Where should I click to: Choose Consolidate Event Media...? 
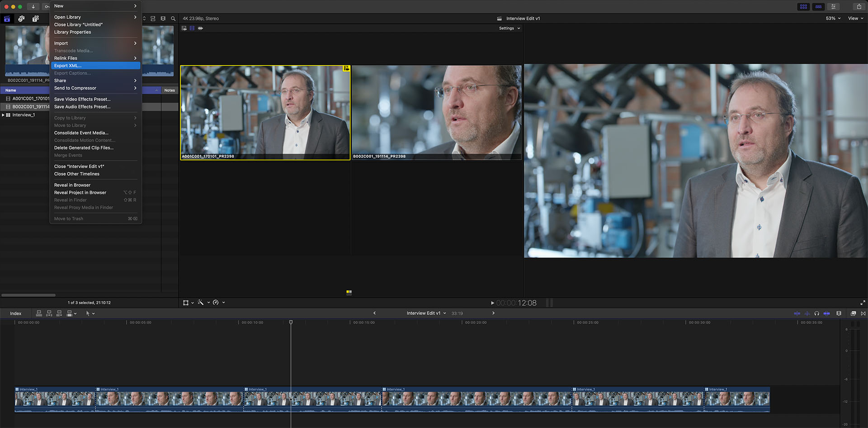click(96, 133)
